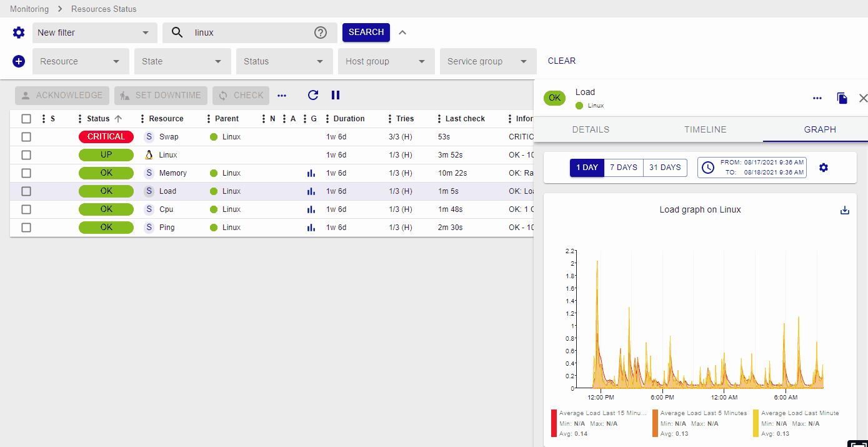868x447 pixels.
Task: Click the search help question mark icon
Action: click(x=321, y=33)
